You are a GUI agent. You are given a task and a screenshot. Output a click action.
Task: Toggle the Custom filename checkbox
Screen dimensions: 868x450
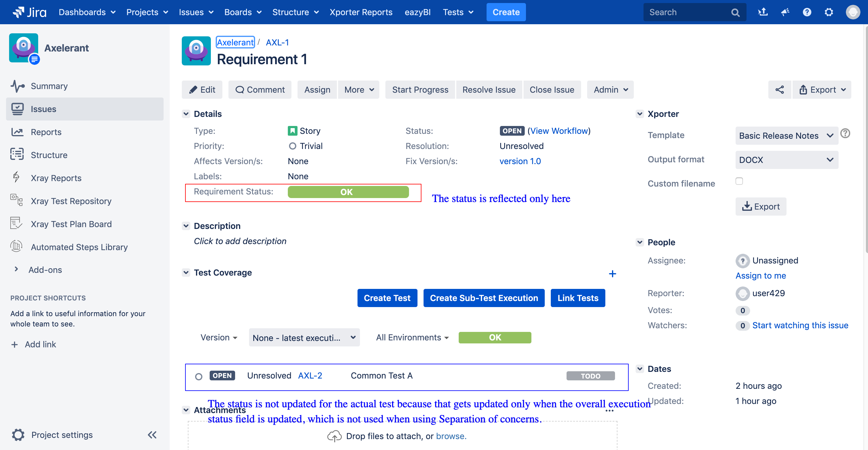pyautogui.click(x=740, y=182)
